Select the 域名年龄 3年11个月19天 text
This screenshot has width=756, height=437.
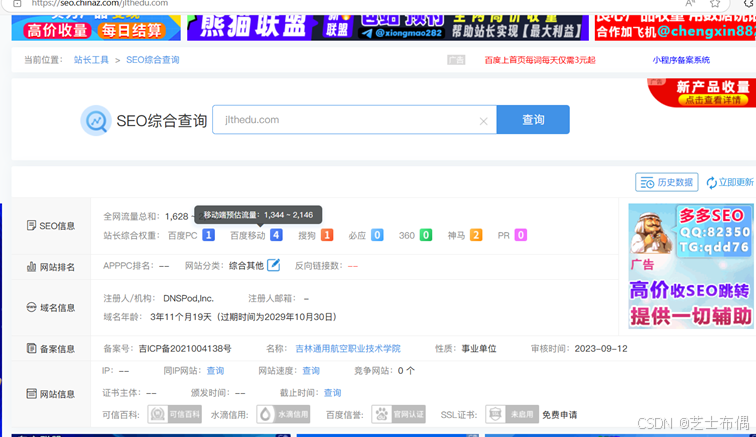click(181, 317)
